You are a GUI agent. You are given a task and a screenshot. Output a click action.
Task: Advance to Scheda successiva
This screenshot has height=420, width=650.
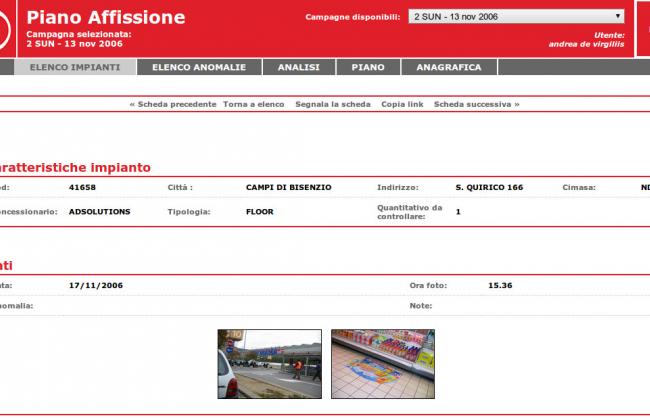[476, 104]
